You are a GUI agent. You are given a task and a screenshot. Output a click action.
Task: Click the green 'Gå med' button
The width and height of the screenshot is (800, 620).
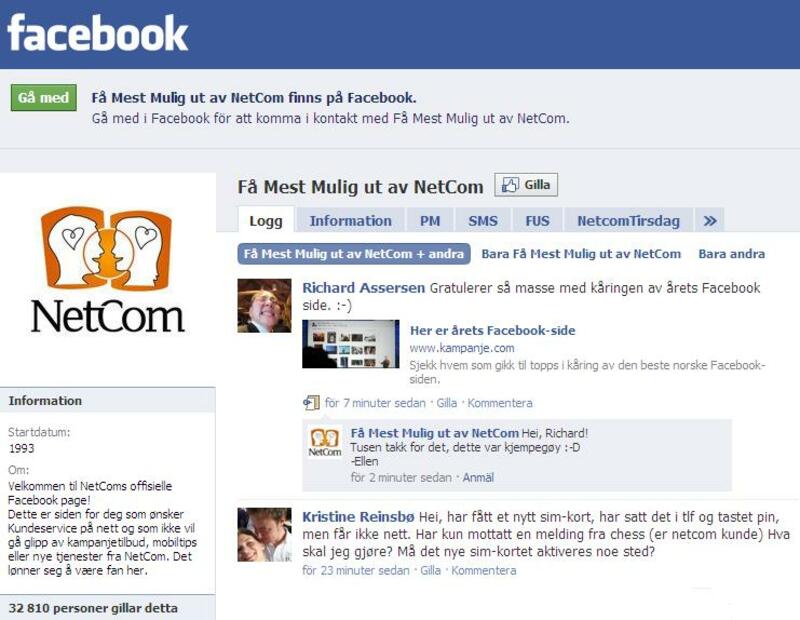43,97
